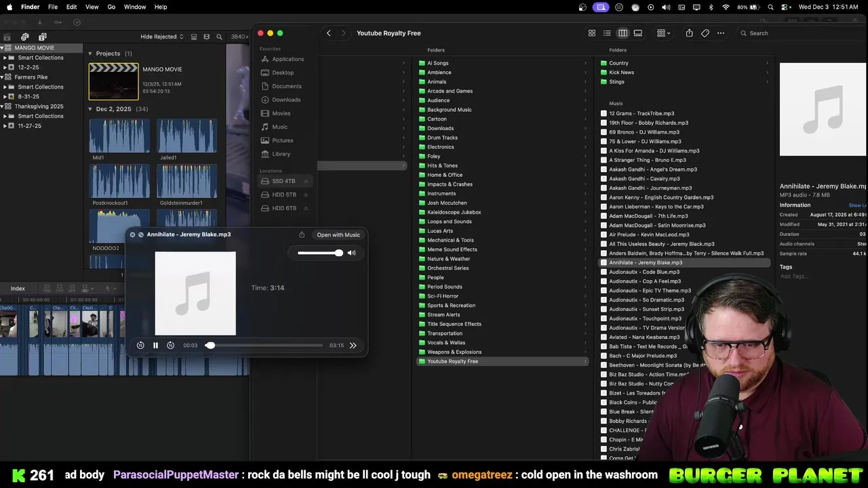The height and width of the screenshot is (488, 868).
Task: Show photos and audio sidebar
Action: coord(24,37)
